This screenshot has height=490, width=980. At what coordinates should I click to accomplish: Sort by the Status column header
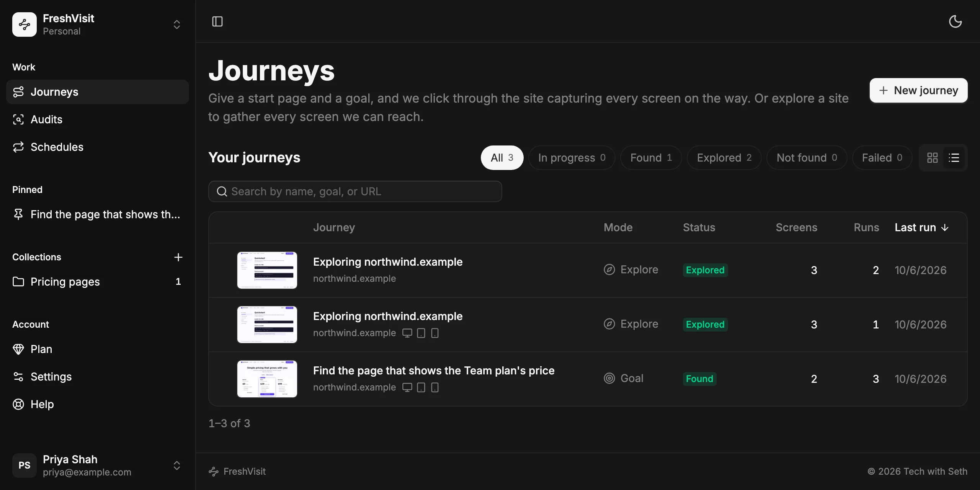tap(699, 227)
